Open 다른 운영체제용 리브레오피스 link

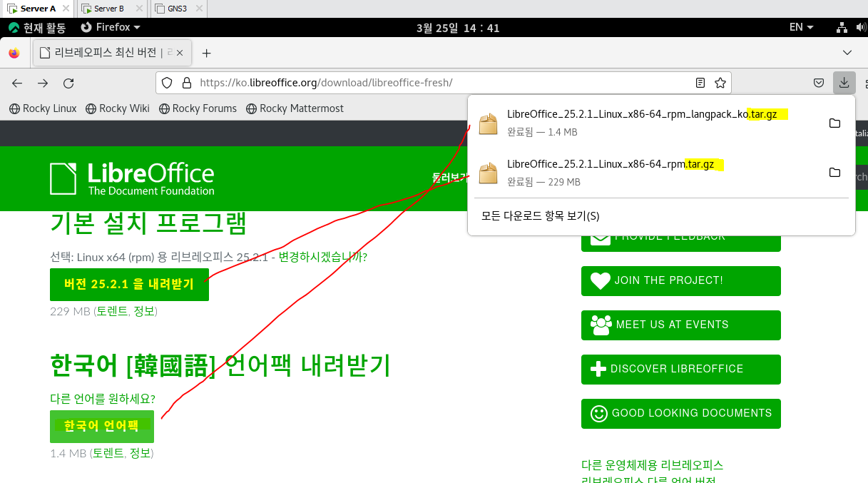(x=652, y=465)
